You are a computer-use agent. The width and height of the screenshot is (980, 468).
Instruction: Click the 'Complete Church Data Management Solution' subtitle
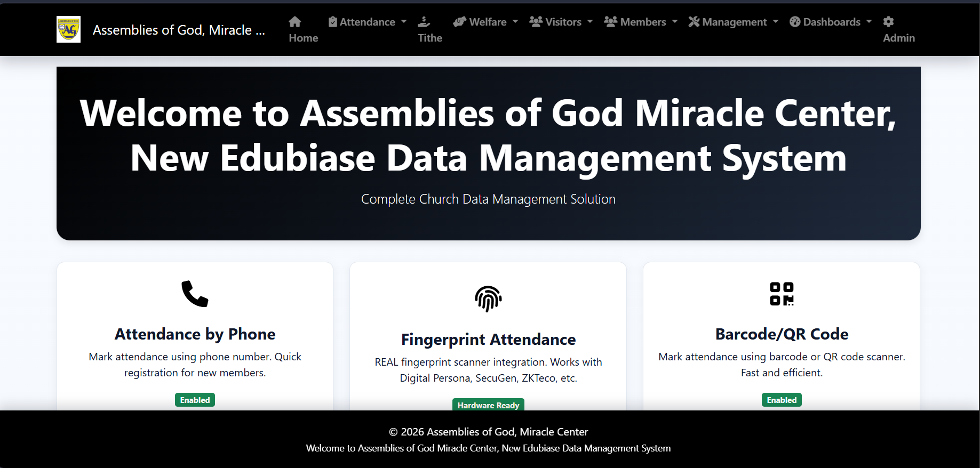pos(488,199)
